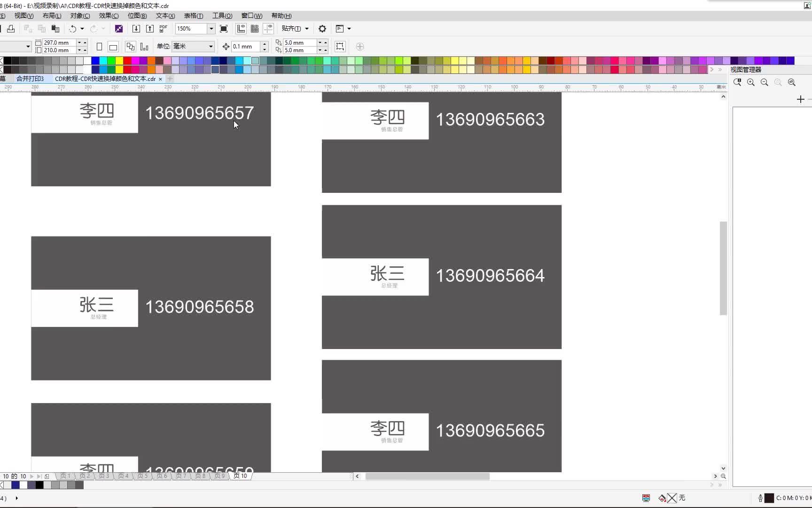Select the yellow swatch in top palette row
The width and height of the screenshot is (812, 508).
click(x=119, y=61)
